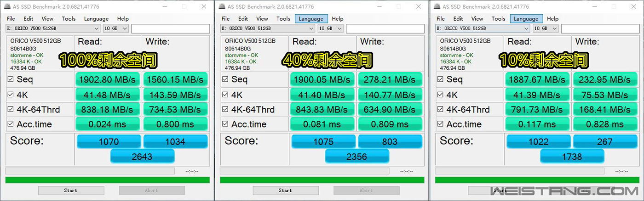Click the 75.53 MB/s 4K write value
644x201 pixels.
(605, 95)
